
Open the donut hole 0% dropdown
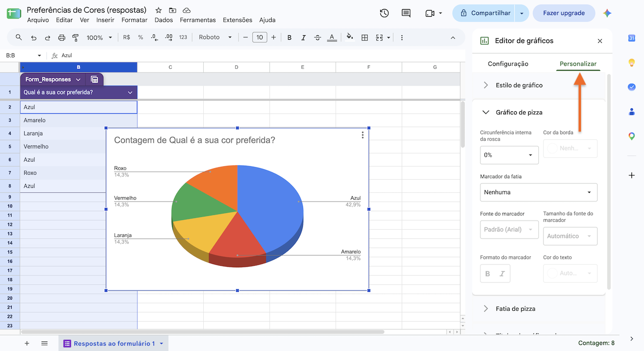[x=509, y=155]
